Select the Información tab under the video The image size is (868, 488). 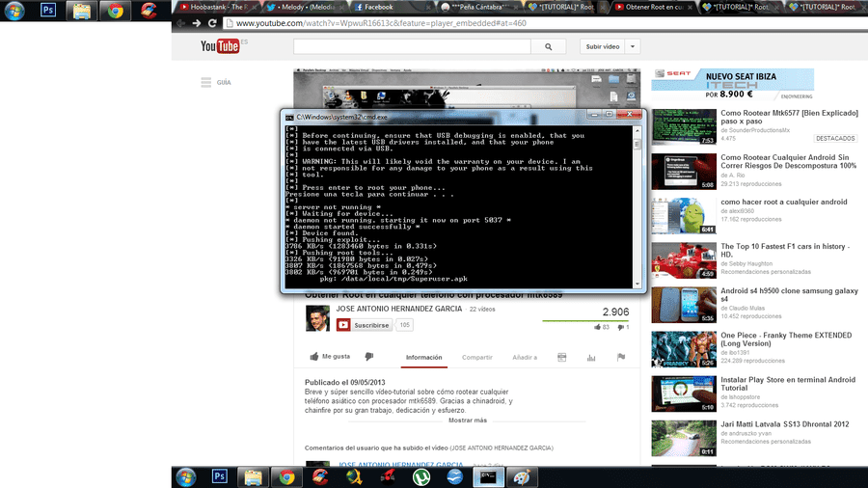[424, 358]
